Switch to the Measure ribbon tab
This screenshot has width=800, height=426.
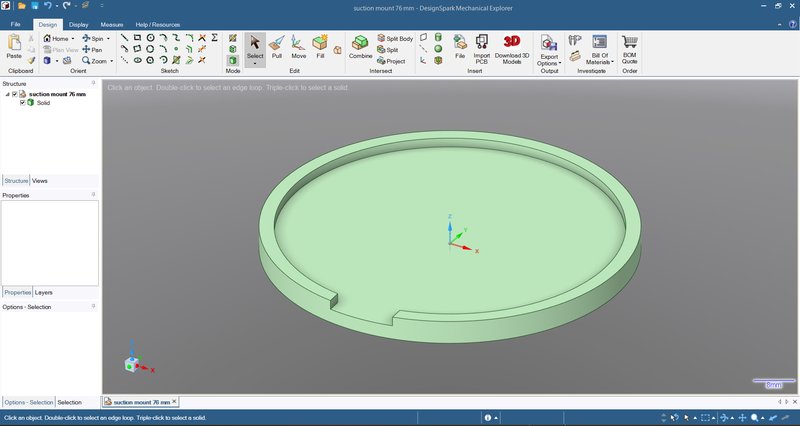(x=112, y=23)
